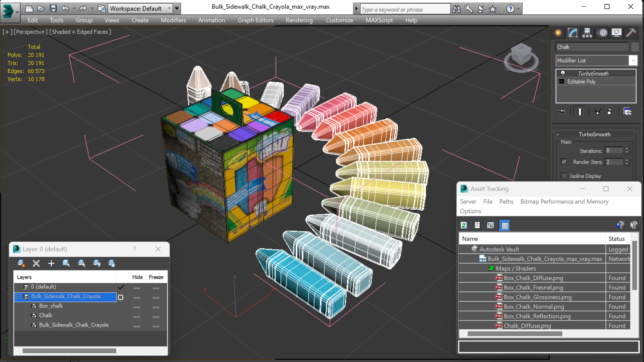The width and height of the screenshot is (644, 362).
Task: Click the Chalk object color swatch
Action: 635,47
